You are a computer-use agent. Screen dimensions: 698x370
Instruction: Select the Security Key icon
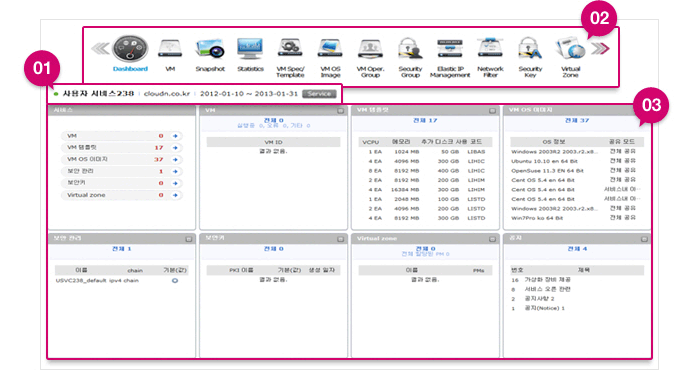pos(530,48)
